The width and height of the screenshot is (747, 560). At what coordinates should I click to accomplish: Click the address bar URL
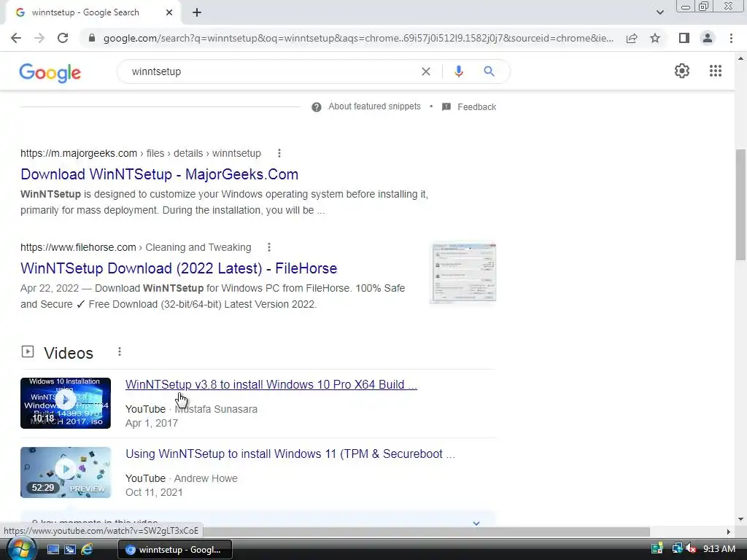coord(358,38)
